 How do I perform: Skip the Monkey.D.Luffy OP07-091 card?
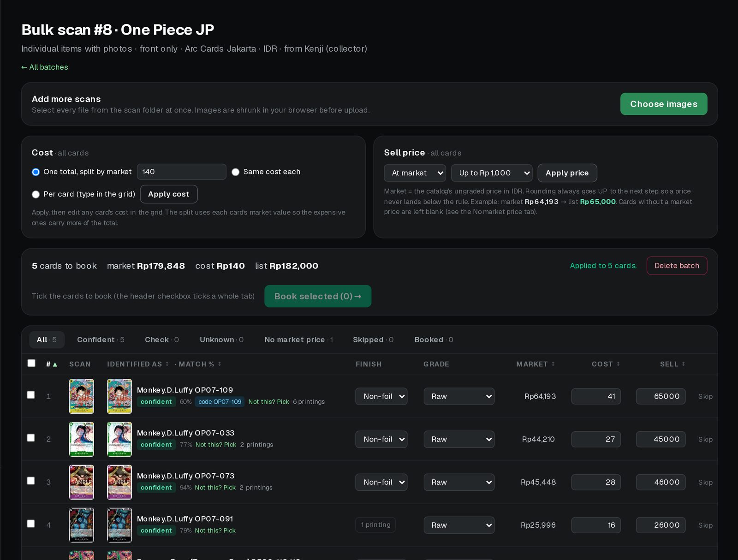[x=705, y=525]
